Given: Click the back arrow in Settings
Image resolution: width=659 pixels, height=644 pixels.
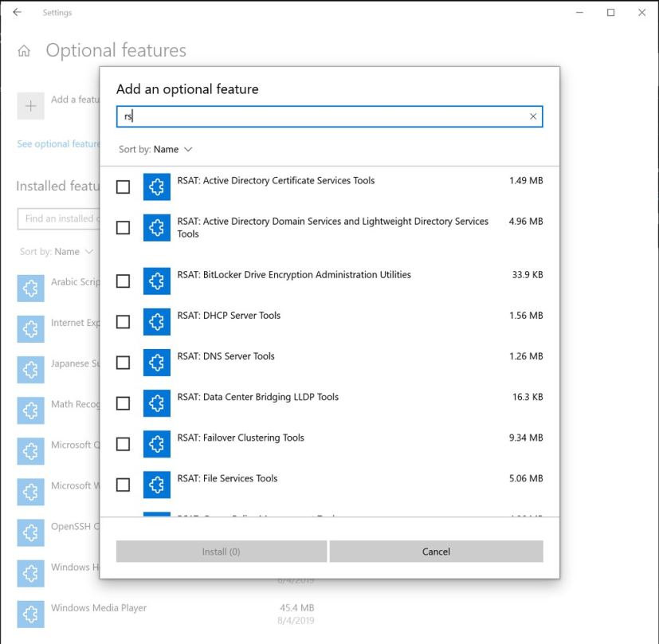Looking at the screenshot, I should (18, 12).
